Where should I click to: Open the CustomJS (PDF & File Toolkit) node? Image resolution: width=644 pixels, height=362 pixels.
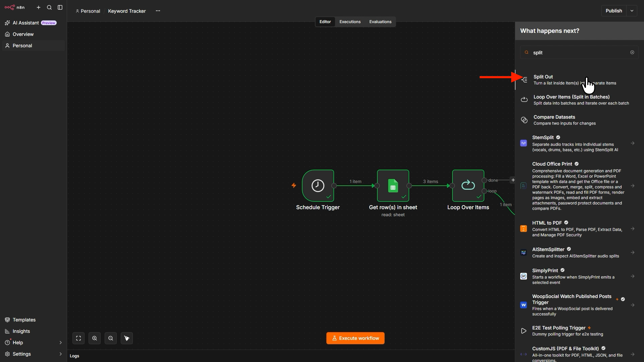(579, 354)
